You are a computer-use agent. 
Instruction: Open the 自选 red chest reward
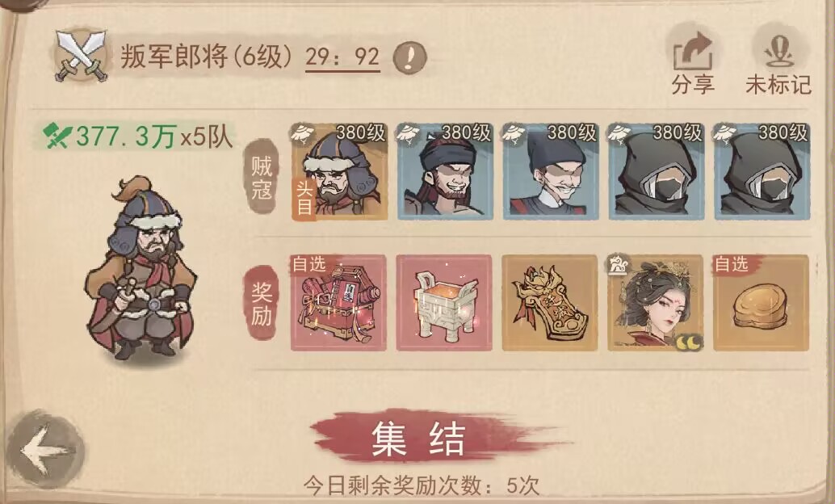[x=338, y=303]
